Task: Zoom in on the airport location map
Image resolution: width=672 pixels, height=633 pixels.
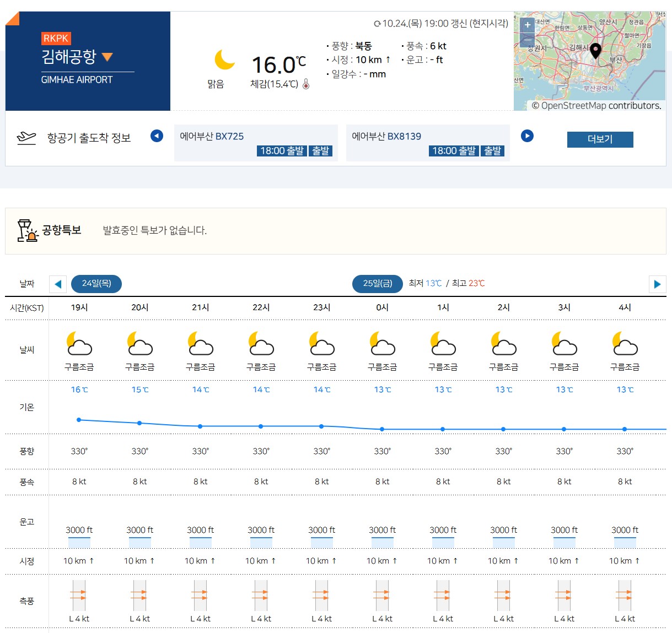Action: [527, 24]
